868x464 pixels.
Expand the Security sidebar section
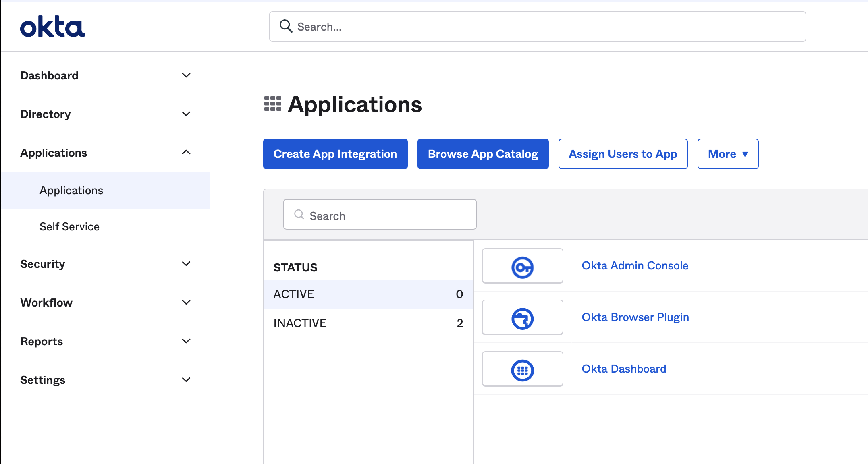point(186,264)
